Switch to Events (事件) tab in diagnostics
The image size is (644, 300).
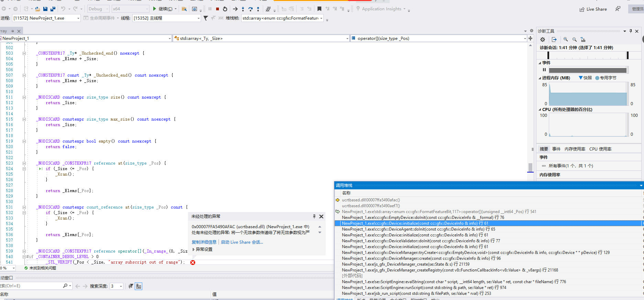coord(556,149)
